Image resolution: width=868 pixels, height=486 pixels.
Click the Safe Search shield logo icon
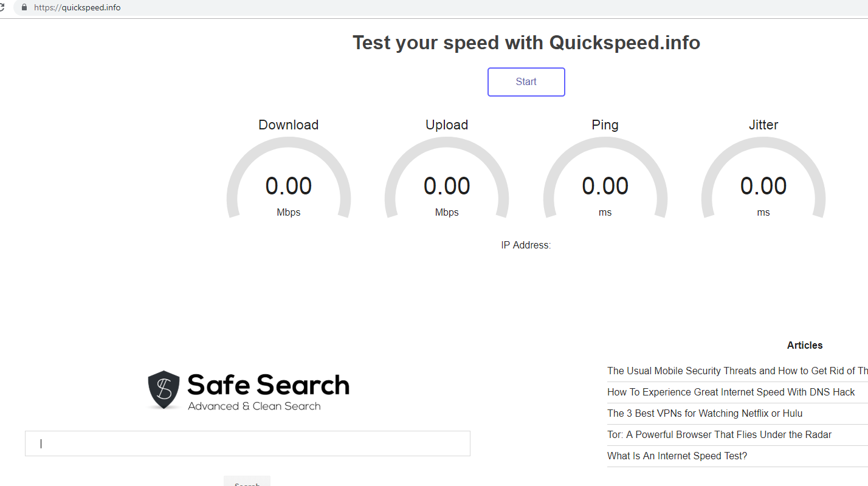coord(164,390)
